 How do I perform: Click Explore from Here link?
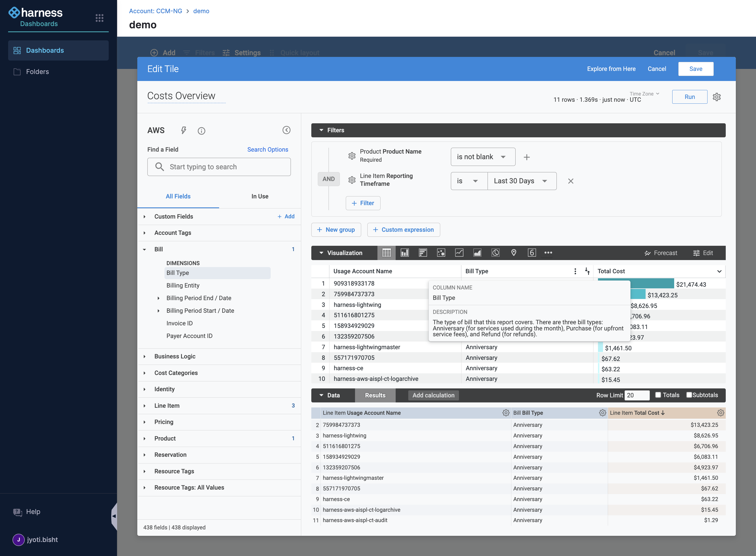pyautogui.click(x=611, y=69)
